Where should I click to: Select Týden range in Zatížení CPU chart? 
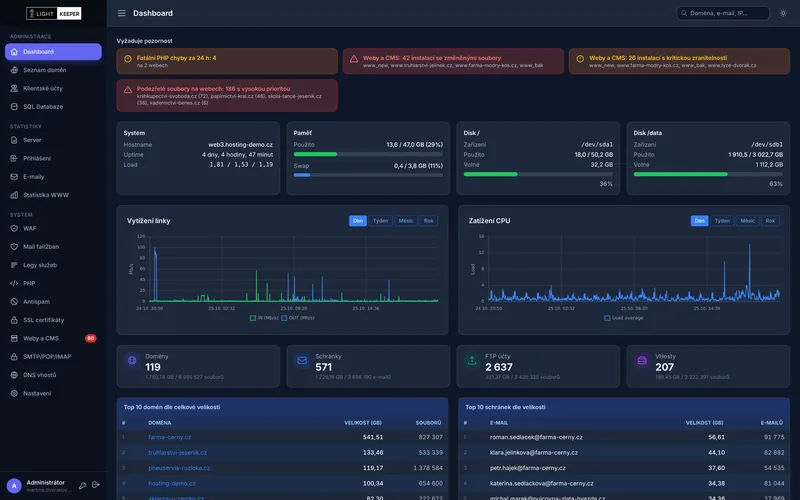[722, 221]
